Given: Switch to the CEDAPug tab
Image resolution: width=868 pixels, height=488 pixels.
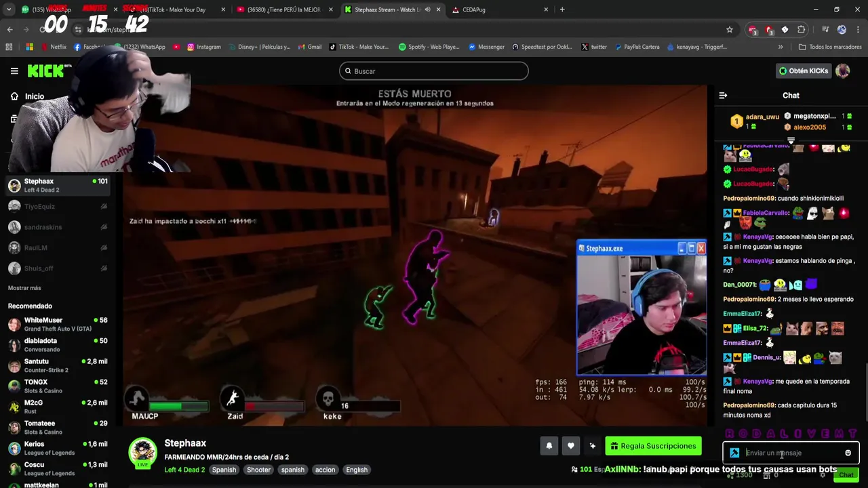Looking at the screenshot, I should point(500,9).
